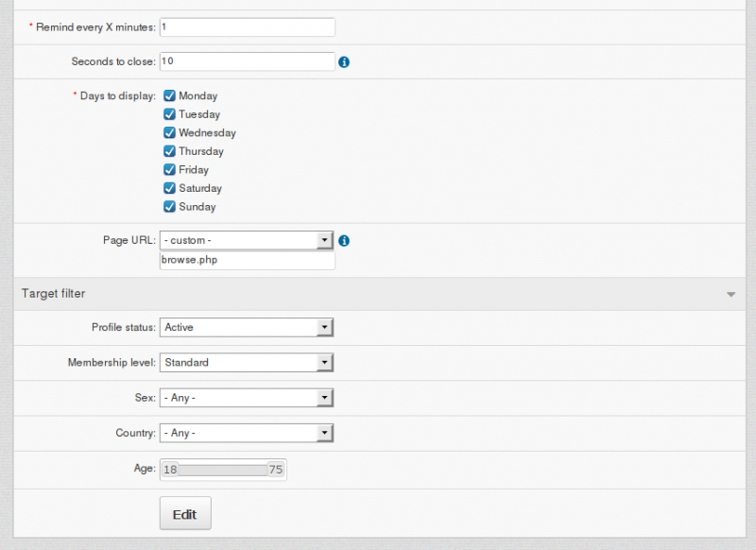756x550 pixels.
Task: Click info icon beside Page URL dropdown
Action: [344, 241]
